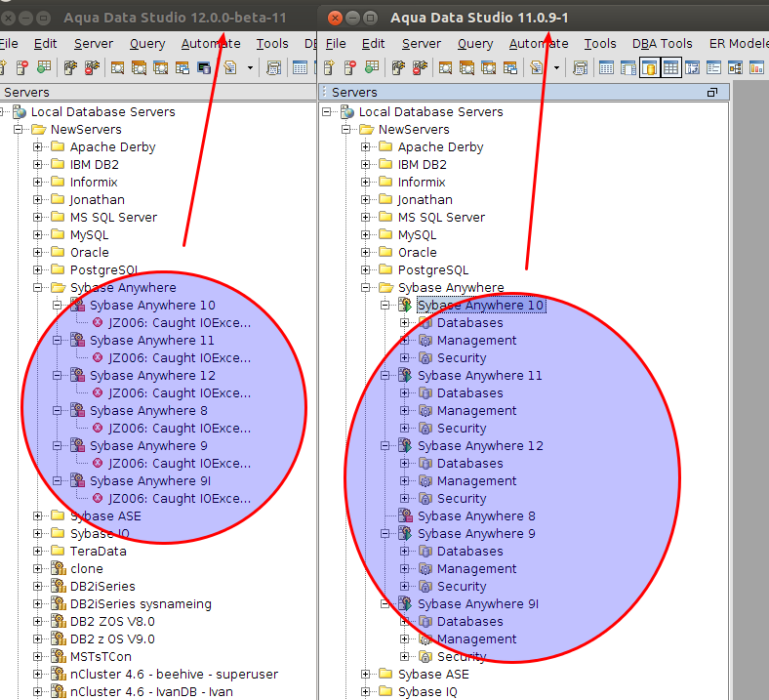
Task: Click Register Server icon in 11.0.9-1 toolbar
Action: coord(329,67)
